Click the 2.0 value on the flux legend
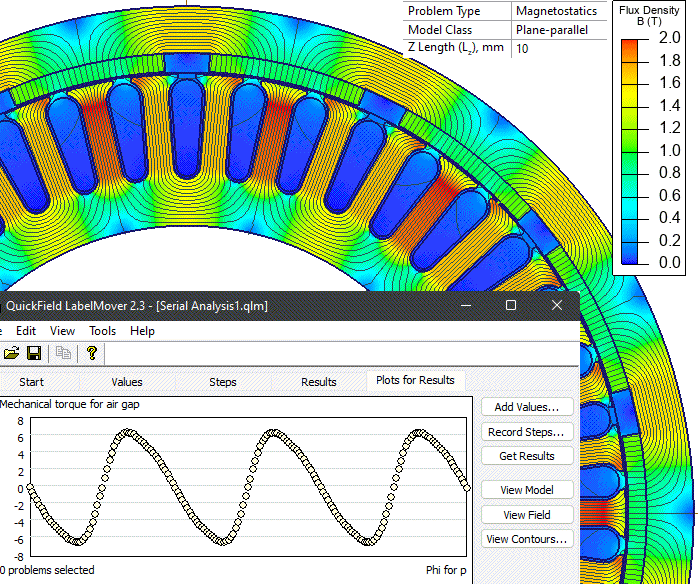Image resolution: width=698 pixels, height=584 pixels. [670, 37]
